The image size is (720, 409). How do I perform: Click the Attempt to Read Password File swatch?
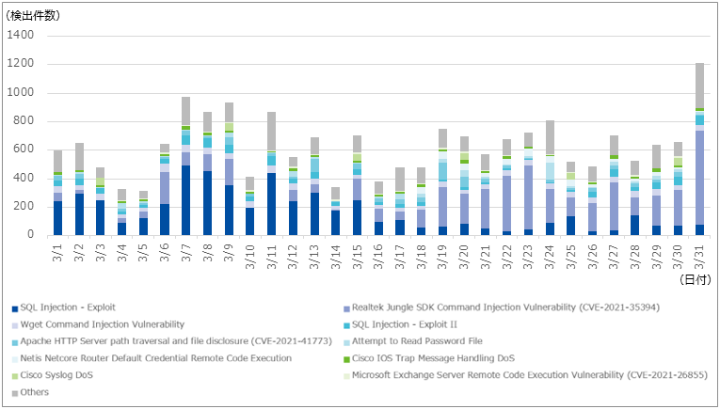click(347, 342)
